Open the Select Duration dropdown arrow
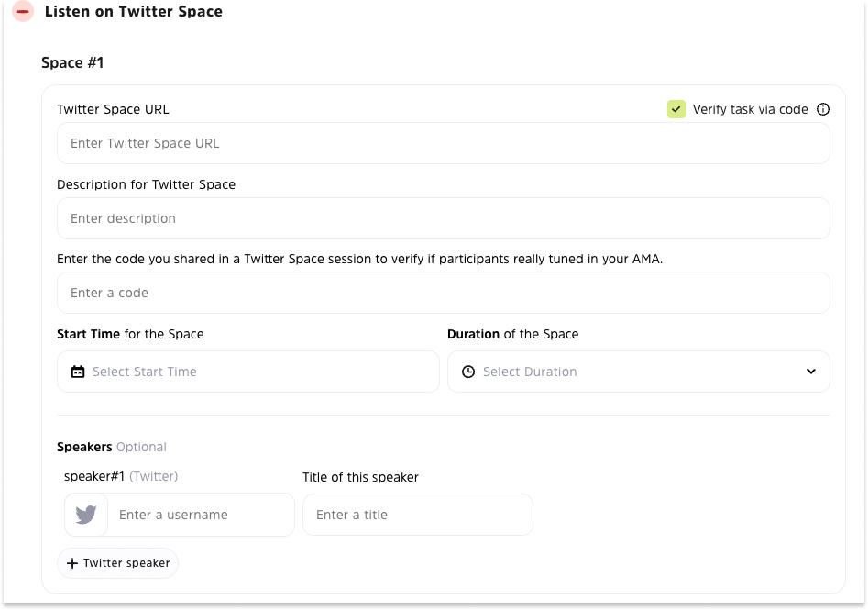 [x=810, y=372]
